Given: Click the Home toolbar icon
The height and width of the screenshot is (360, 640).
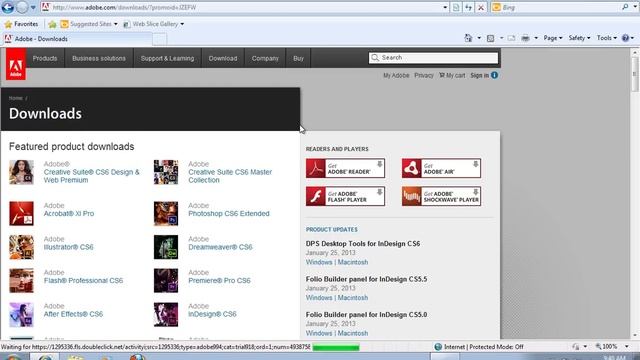Looking at the screenshot, I should [468, 38].
